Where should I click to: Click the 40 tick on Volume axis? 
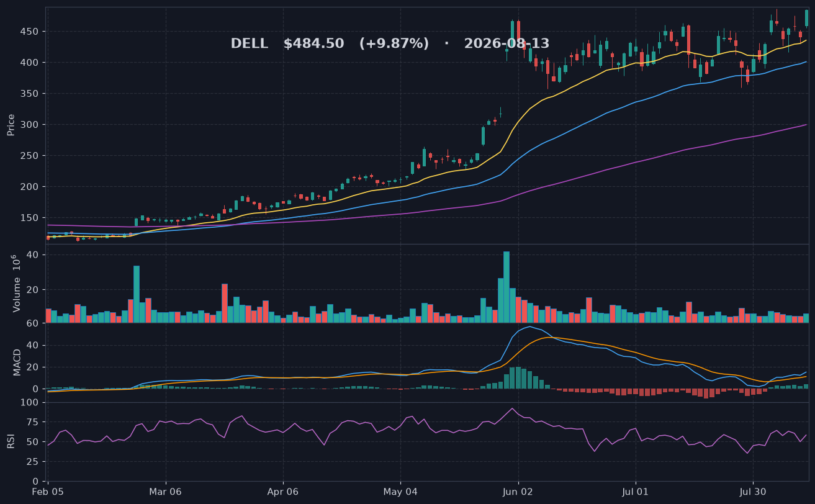pyautogui.click(x=33, y=255)
